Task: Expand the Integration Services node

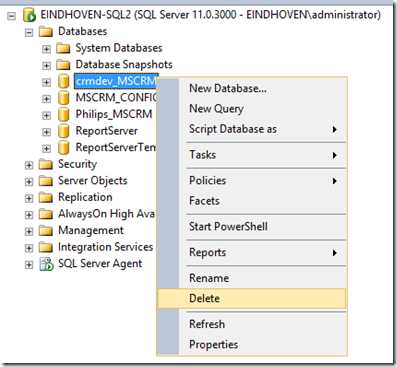Action: click(x=29, y=248)
